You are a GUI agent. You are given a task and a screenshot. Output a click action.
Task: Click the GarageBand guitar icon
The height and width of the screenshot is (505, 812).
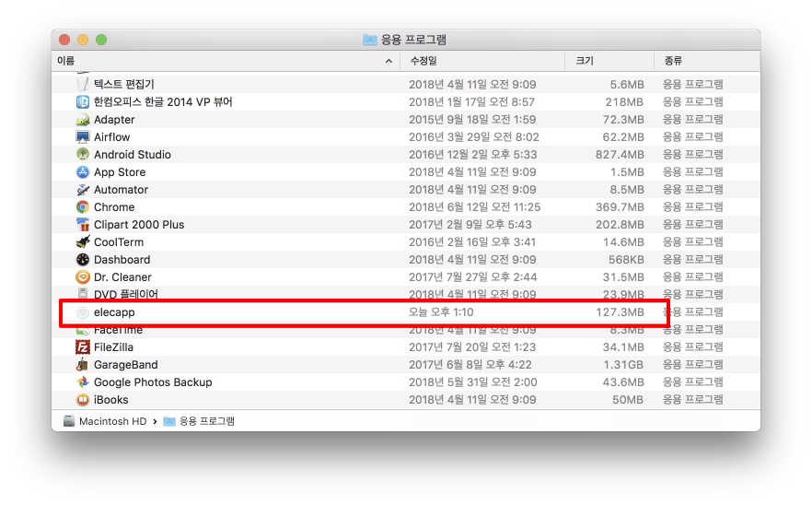(x=83, y=365)
